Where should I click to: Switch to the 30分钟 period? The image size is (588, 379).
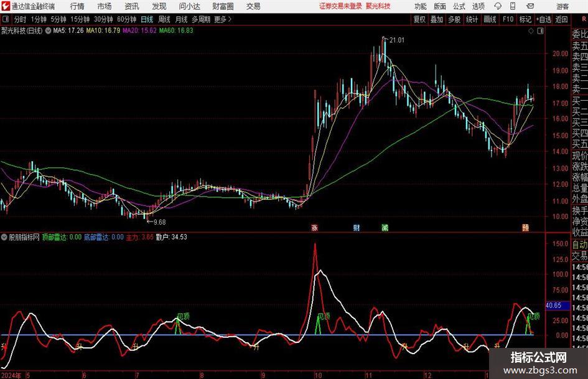coord(103,19)
